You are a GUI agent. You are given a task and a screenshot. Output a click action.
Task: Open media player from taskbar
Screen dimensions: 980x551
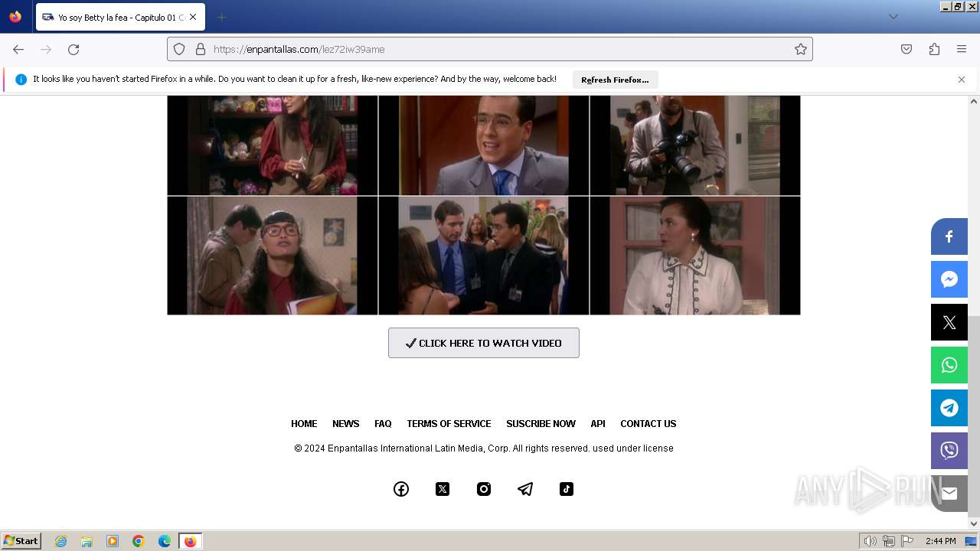(x=113, y=541)
